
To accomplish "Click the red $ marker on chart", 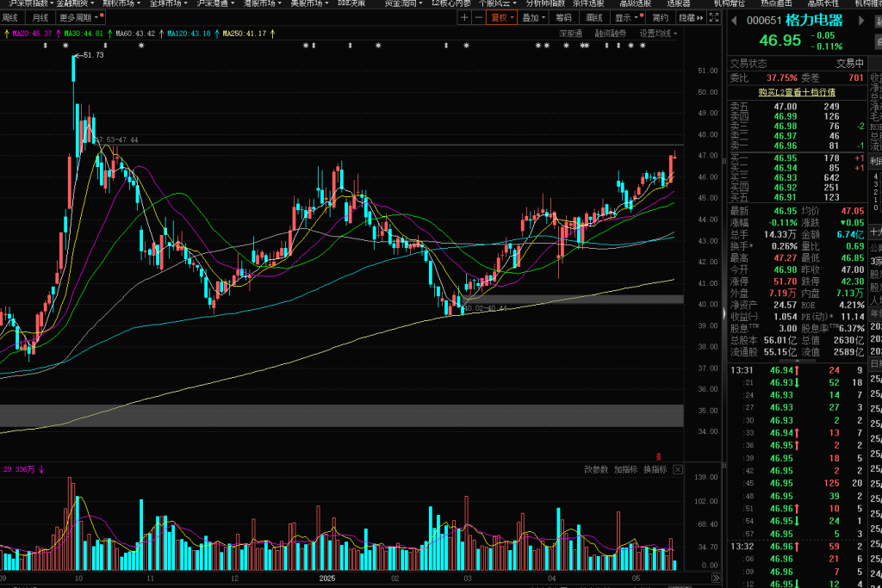I will pos(659,456).
